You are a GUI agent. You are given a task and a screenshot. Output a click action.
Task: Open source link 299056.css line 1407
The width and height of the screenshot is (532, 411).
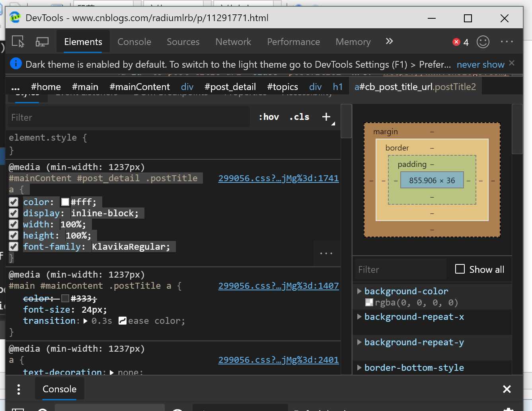click(279, 286)
